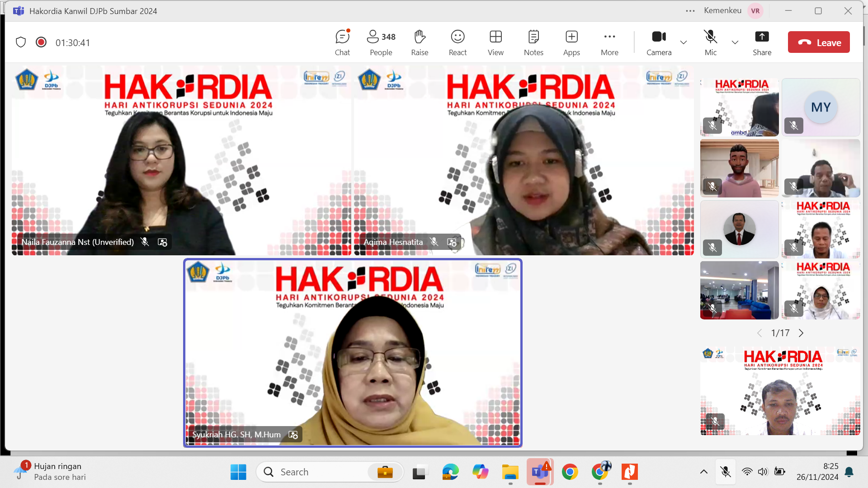Image resolution: width=868 pixels, height=488 pixels.
Task: Open MY initials participant tile
Action: [821, 107]
